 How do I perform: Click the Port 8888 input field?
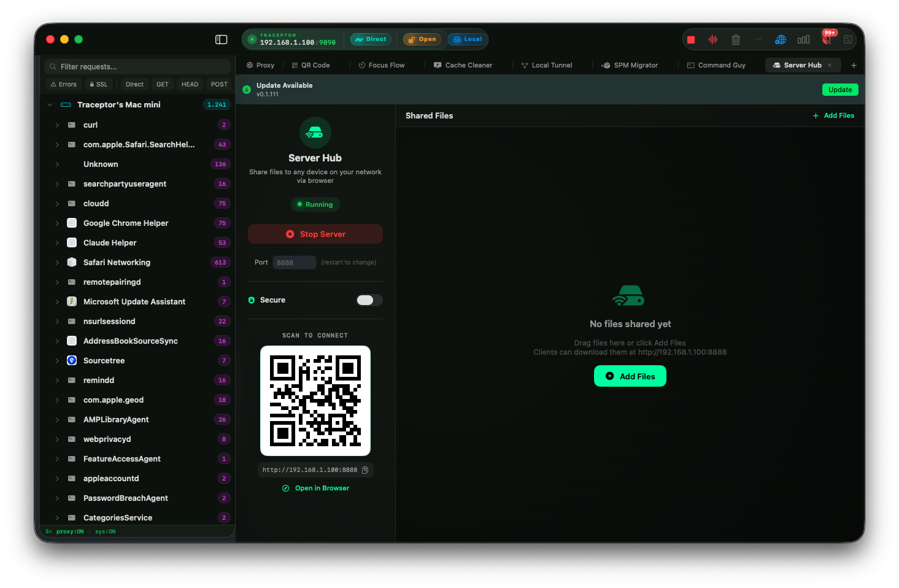pyautogui.click(x=295, y=263)
